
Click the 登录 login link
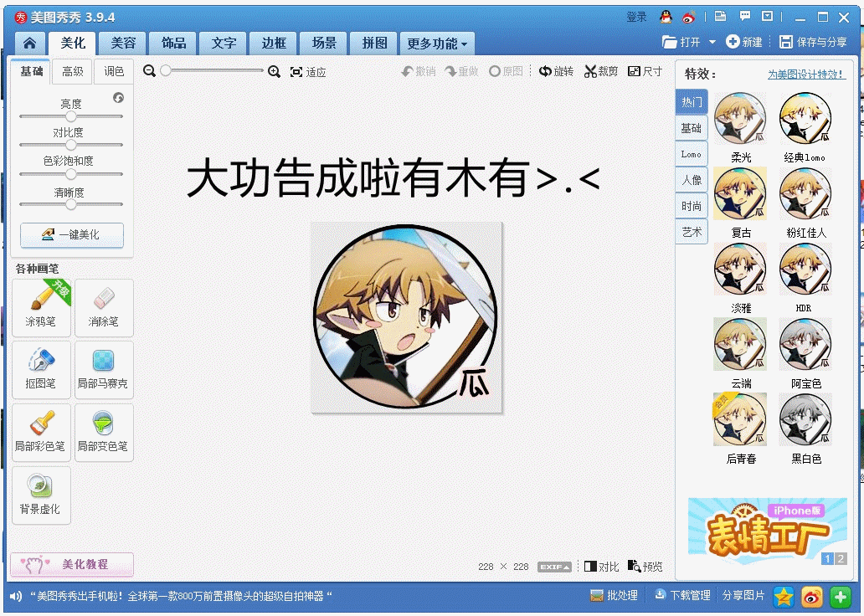point(636,17)
